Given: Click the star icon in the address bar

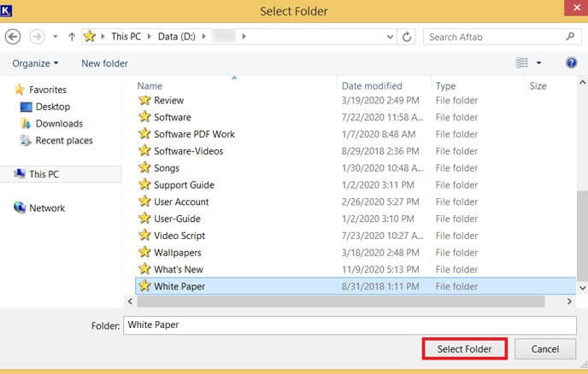Looking at the screenshot, I should pos(90,37).
